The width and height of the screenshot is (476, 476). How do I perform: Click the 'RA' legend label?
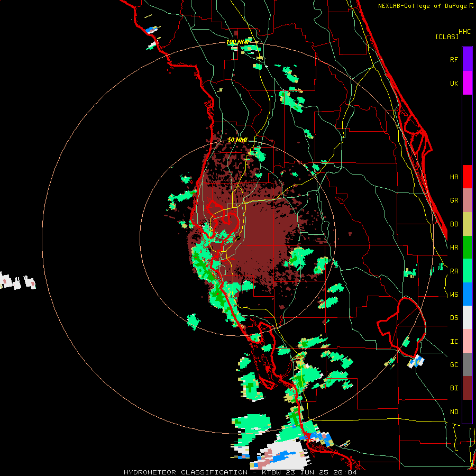pyautogui.click(x=454, y=271)
